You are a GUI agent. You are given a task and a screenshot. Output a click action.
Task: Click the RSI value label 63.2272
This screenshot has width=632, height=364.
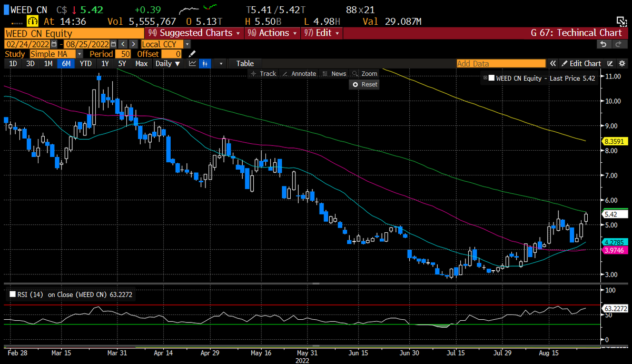click(614, 309)
